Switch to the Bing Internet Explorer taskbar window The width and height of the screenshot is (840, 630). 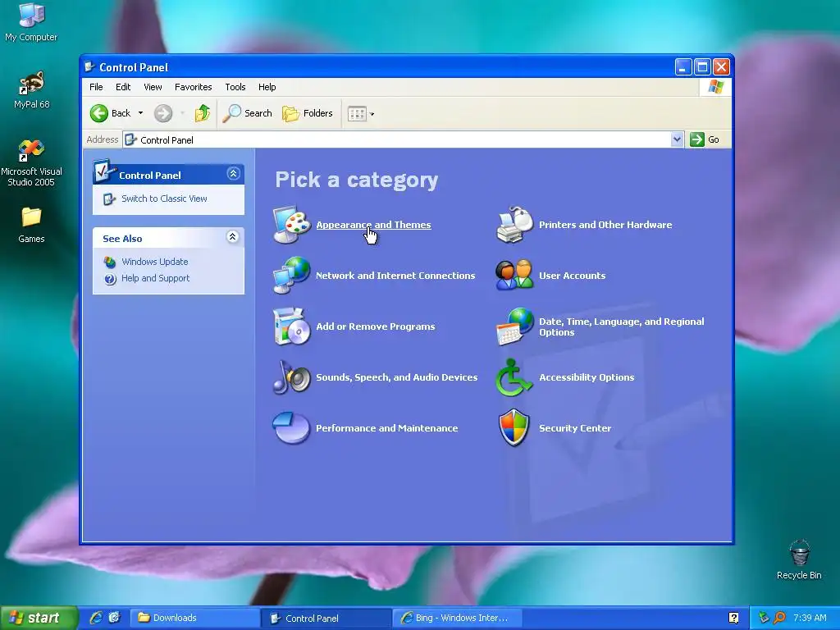pos(457,618)
